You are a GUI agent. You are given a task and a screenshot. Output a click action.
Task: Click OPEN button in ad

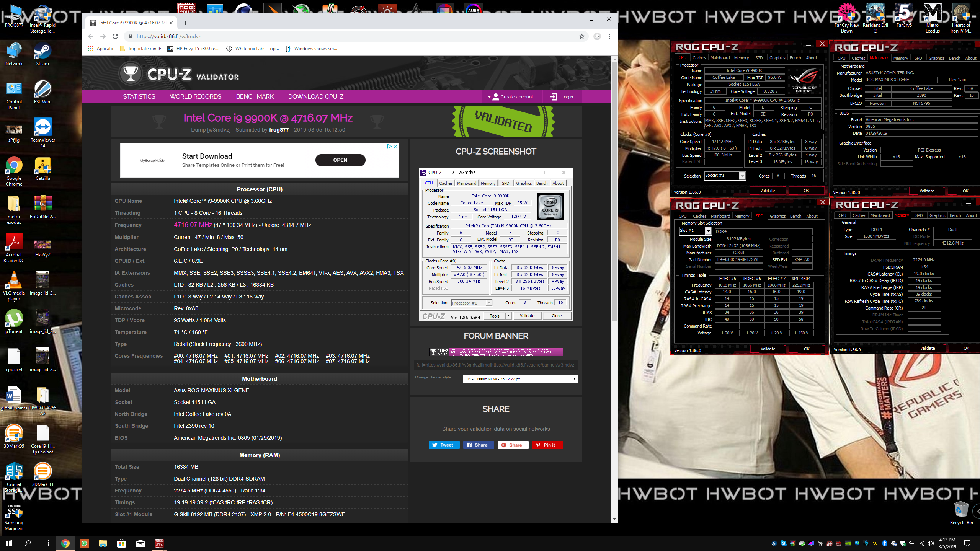coord(340,160)
